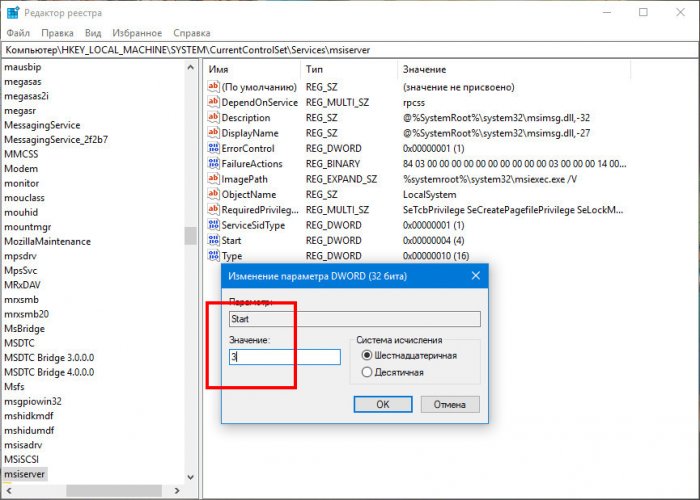700x500 pixels.
Task: Select the (По умолчанию) value icon
Action: (214, 87)
